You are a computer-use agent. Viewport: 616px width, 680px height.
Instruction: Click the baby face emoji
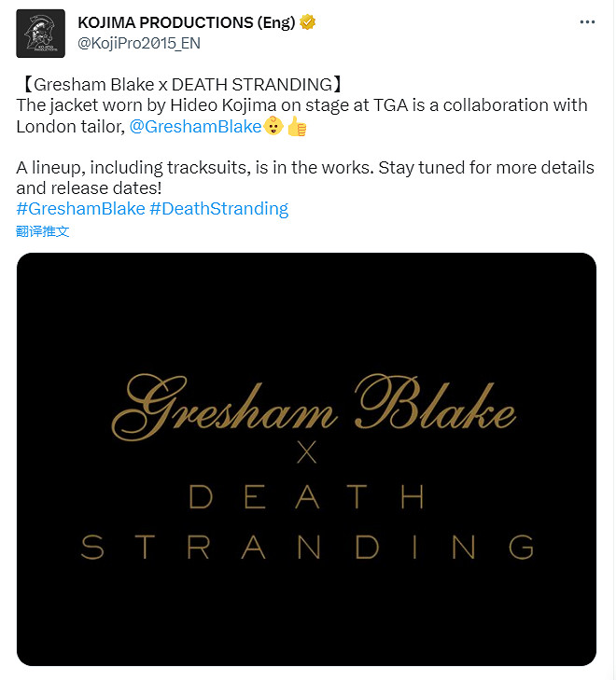point(274,127)
